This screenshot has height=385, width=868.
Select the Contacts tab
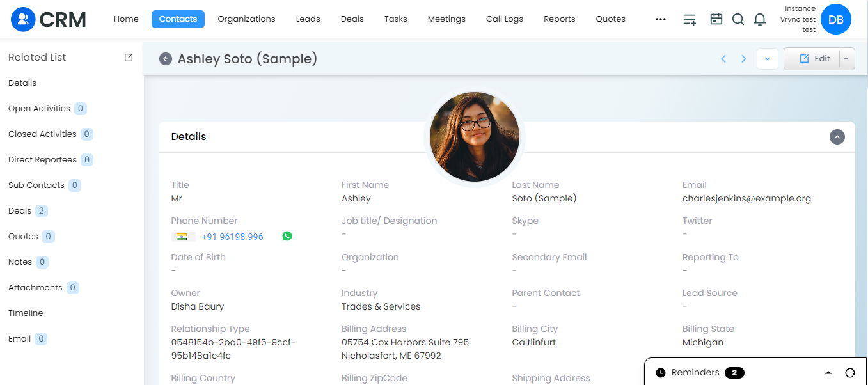(178, 19)
